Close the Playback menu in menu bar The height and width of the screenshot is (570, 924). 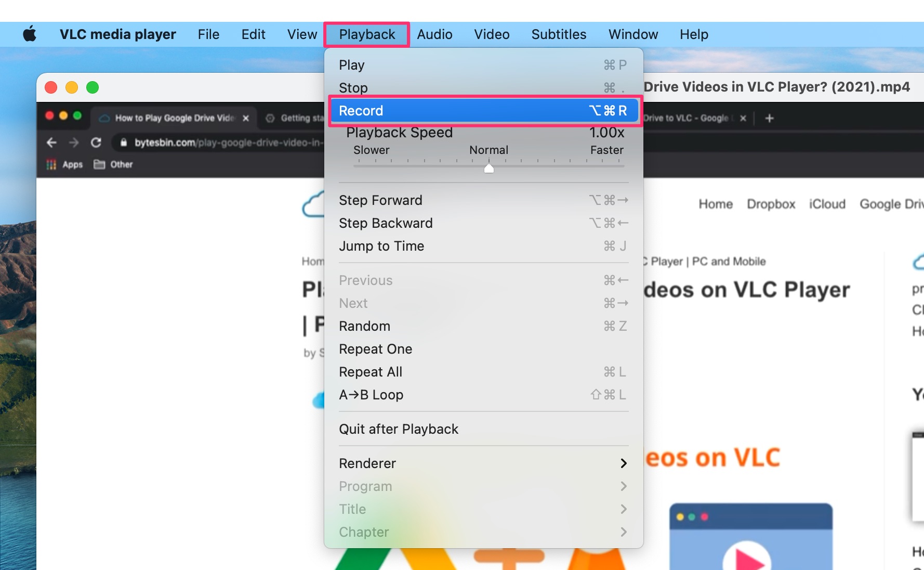pos(367,34)
